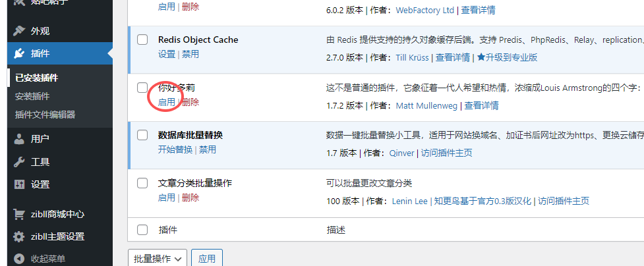Check the 文章分类批量操作 plugin checkbox
Screen dimensions: 644x266
142,183
